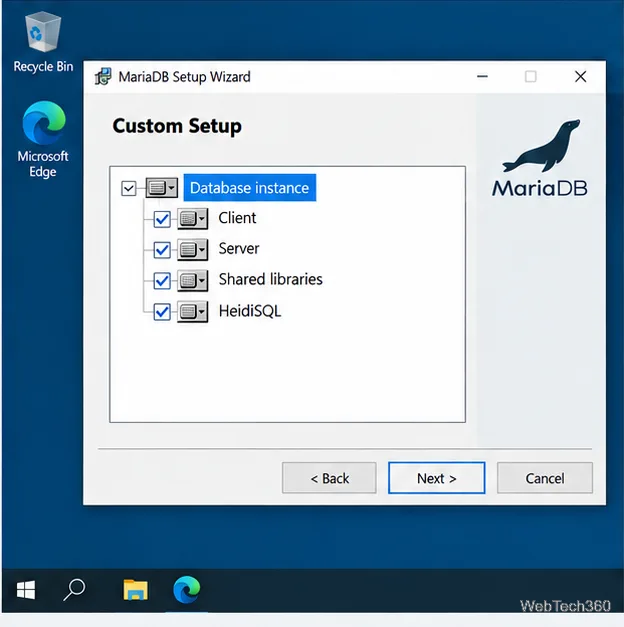Go to the previous step with Back
The width and height of the screenshot is (624, 627).
pos(329,478)
